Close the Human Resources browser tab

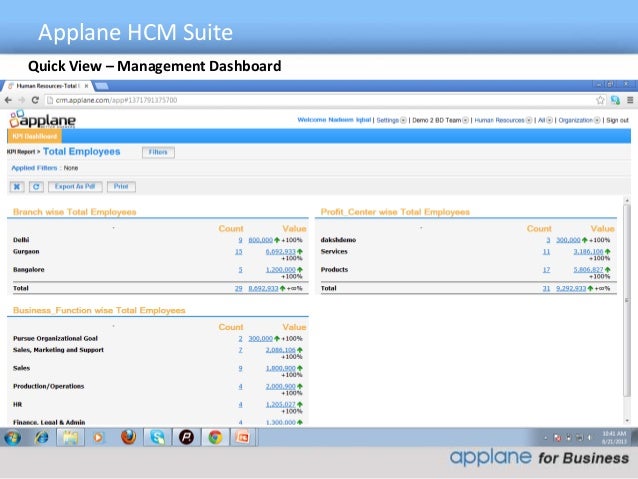86,86
